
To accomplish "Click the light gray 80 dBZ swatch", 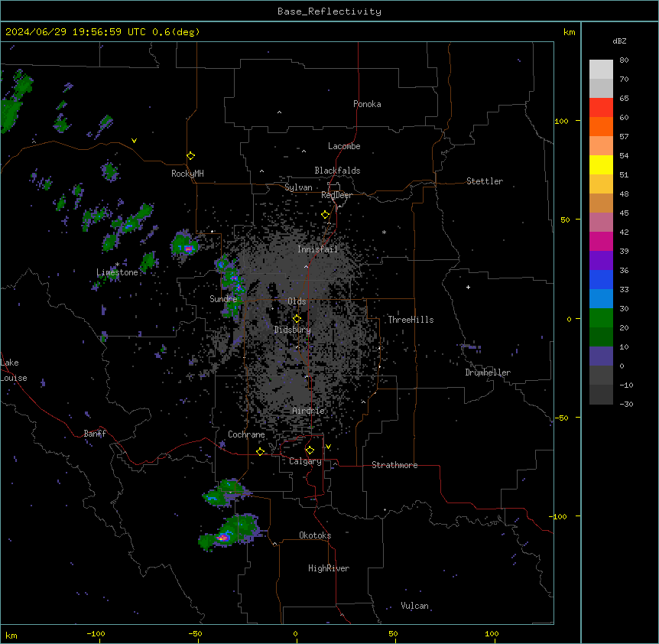I will coord(601,70).
